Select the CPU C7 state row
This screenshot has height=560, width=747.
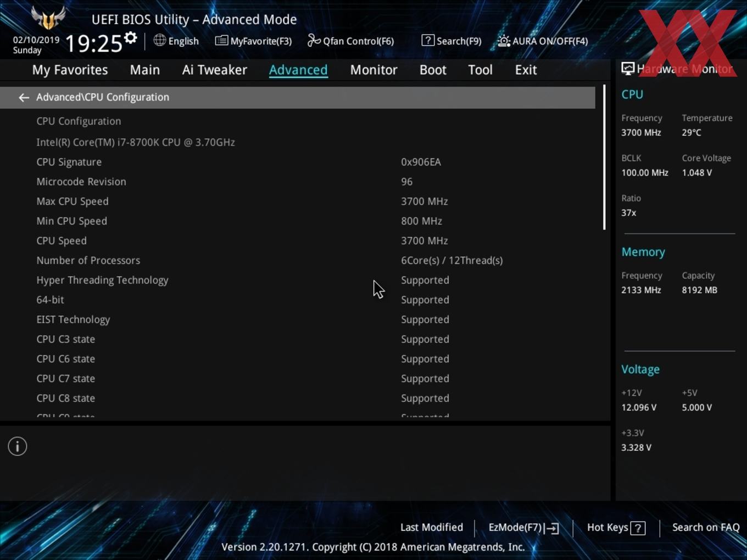coord(298,379)
